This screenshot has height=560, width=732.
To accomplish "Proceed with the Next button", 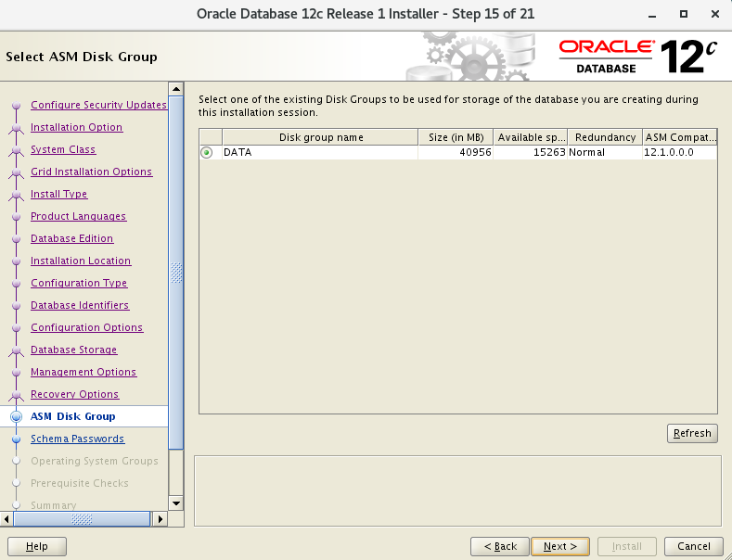I will coord(560,546).
